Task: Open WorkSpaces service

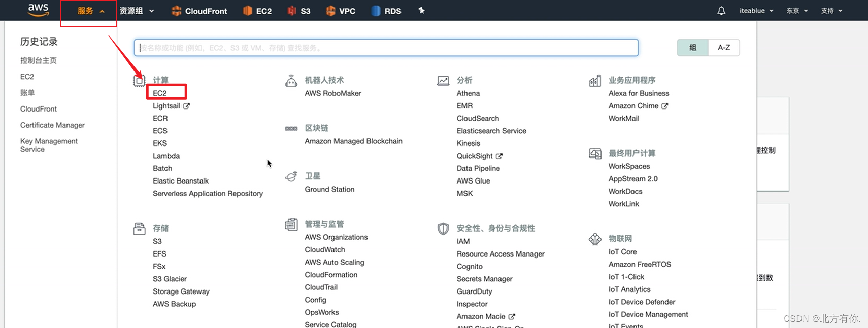Action: [629, 166]
